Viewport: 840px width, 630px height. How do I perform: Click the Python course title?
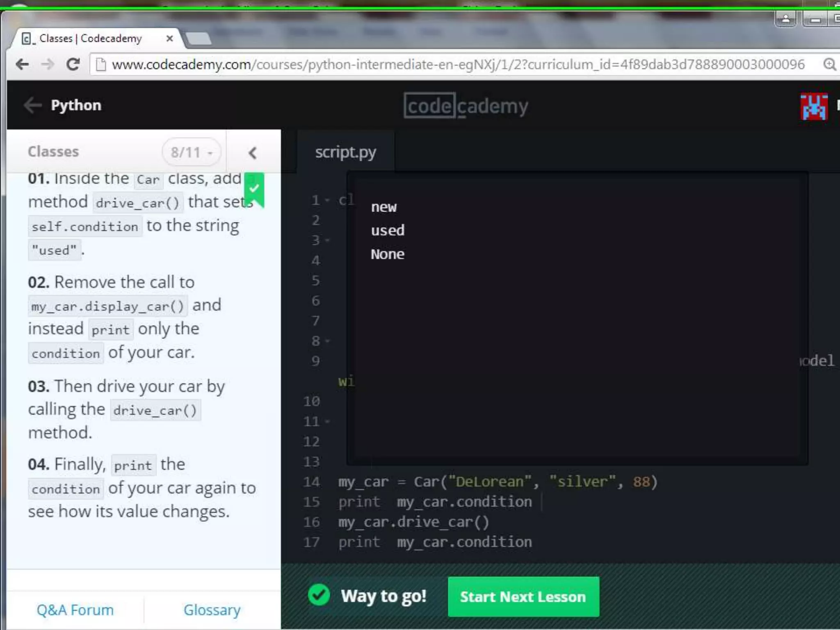tap(76, 105)
